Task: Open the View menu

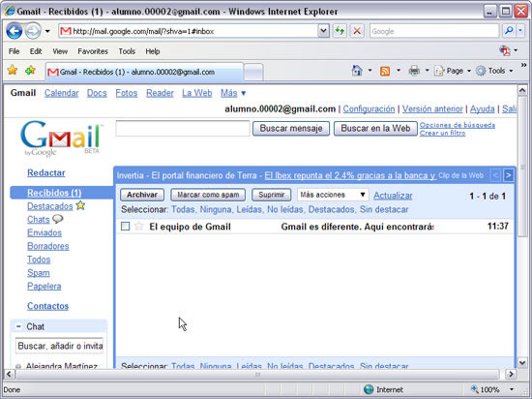Action: click(x=60, y=51)
